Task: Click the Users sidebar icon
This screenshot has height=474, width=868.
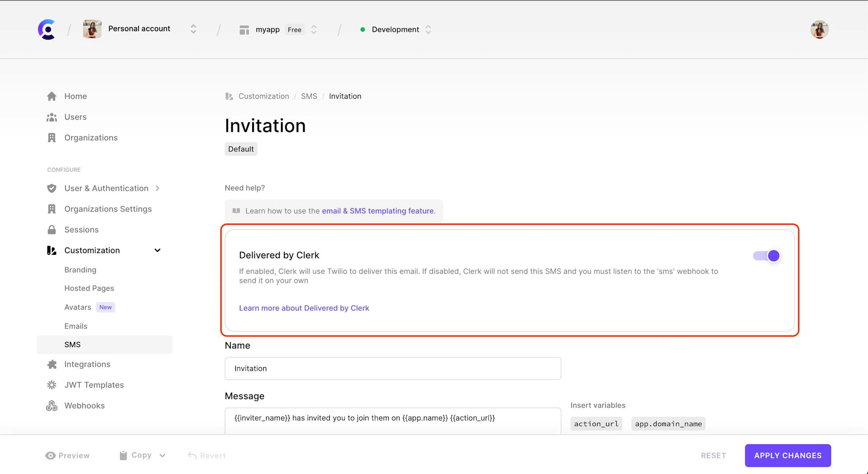Action: pos(51,117)
